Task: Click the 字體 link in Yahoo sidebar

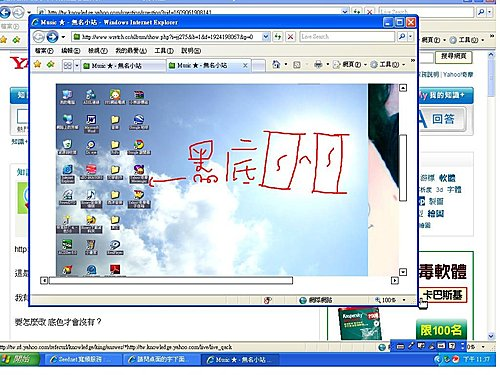Action: [454, 190]
